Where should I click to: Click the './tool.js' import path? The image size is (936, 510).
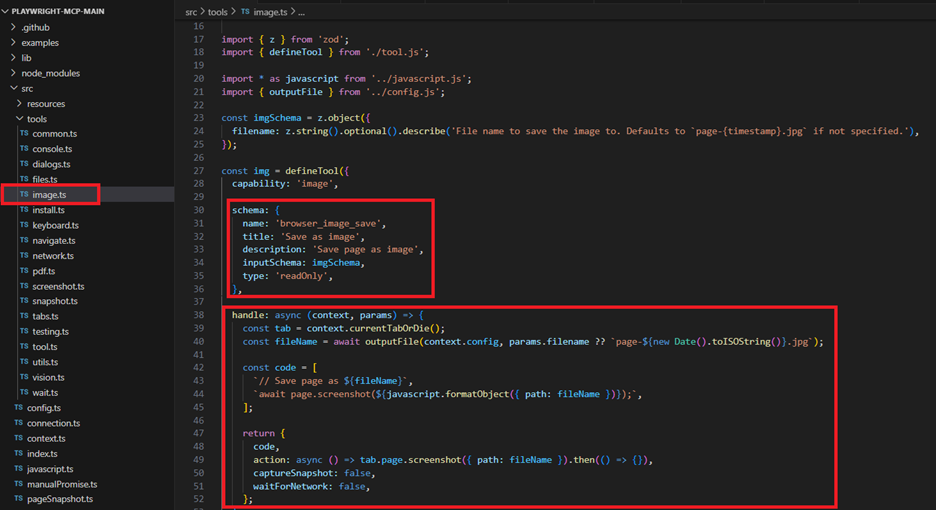pyautogui.click(x=398, y=52)
